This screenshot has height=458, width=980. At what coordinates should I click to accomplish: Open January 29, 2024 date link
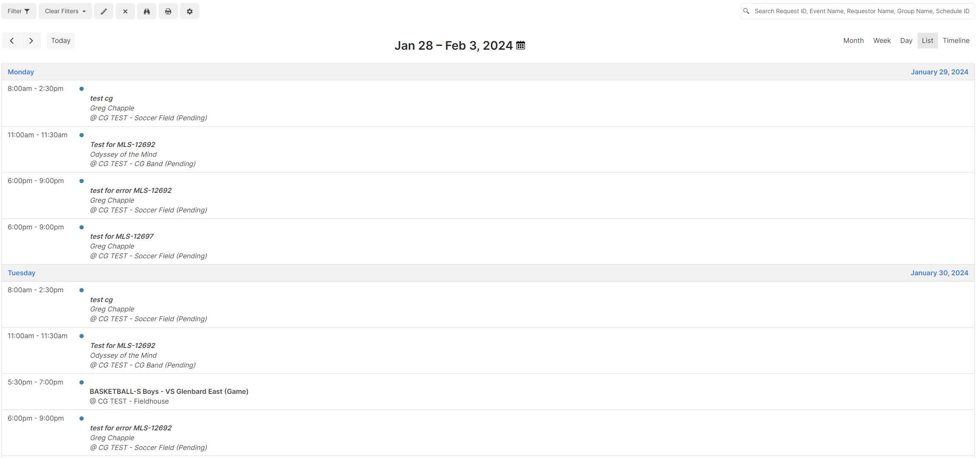click(939, 72)
